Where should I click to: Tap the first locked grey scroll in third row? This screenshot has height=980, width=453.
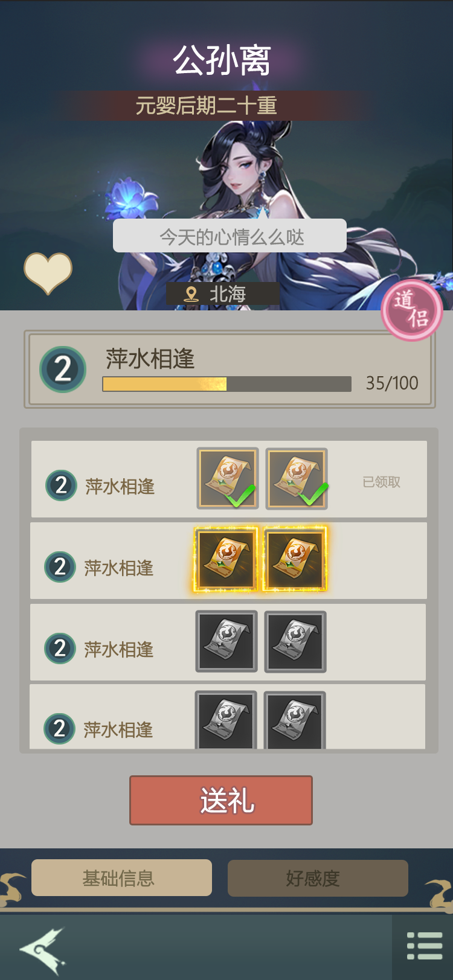tap(226, 641)
